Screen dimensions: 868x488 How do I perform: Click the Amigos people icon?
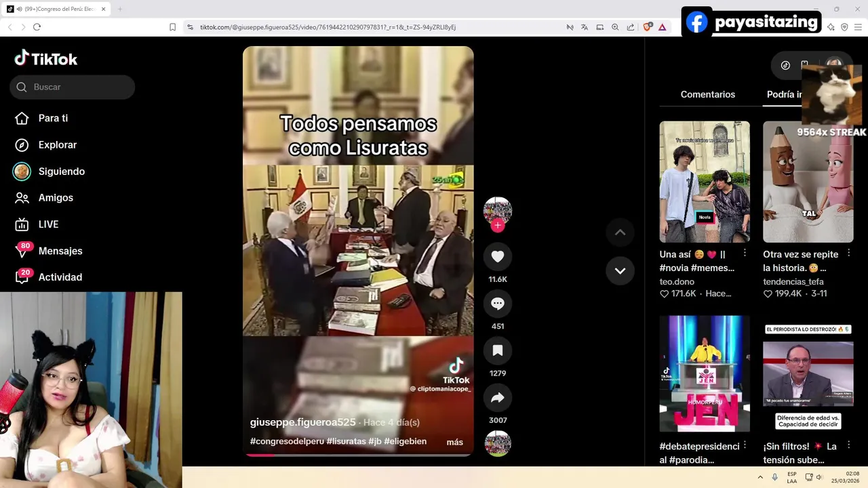[22, 198]
